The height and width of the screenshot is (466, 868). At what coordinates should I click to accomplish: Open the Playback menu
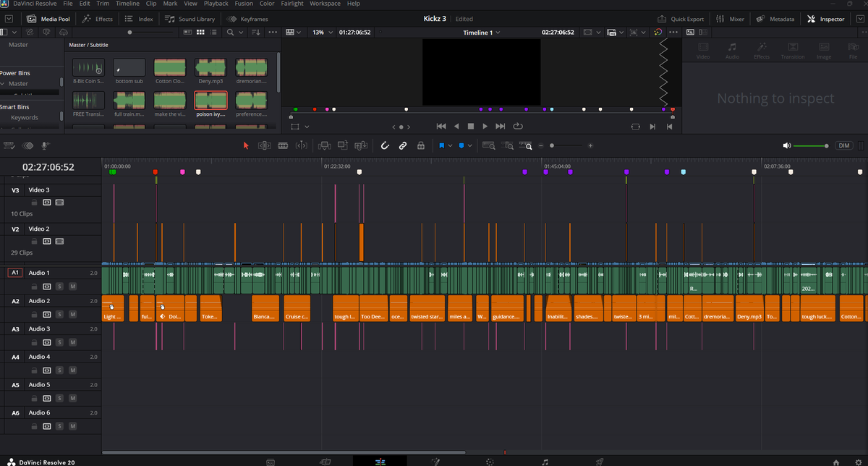[216, 4]
